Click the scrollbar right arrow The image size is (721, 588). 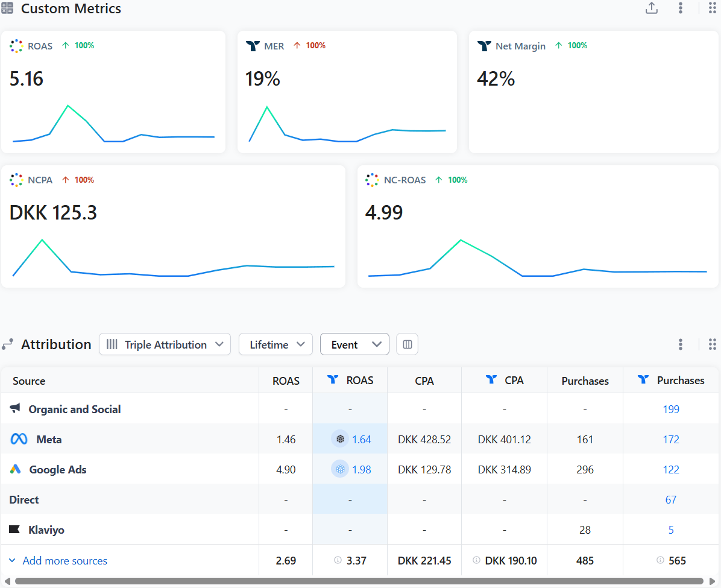tap(712, 581)
